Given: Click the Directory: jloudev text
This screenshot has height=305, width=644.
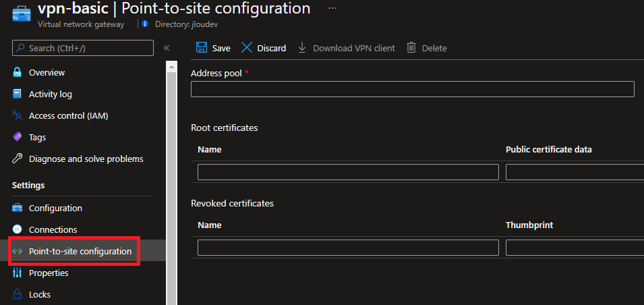Looking at the screenshot, I should pyautogui.click(x=186, y=24).
